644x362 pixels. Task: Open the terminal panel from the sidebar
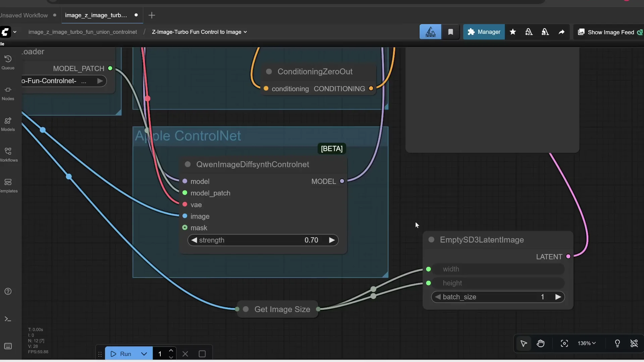point(8,319)
